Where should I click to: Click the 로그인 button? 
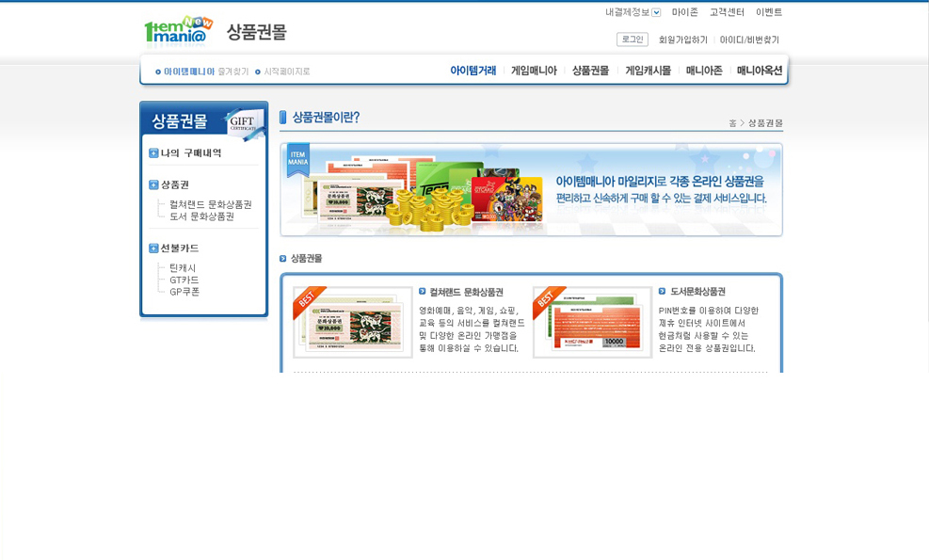[632, 40]
